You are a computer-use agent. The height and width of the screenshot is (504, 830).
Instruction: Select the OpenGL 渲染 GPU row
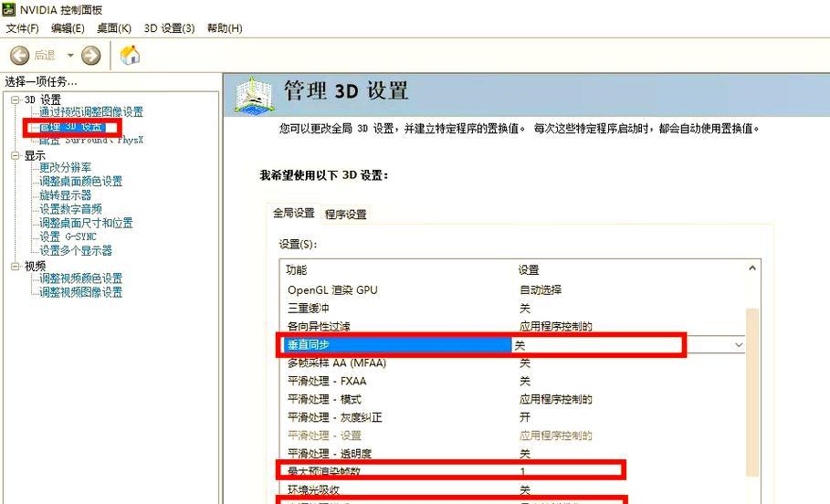click(x=512, y=290)
